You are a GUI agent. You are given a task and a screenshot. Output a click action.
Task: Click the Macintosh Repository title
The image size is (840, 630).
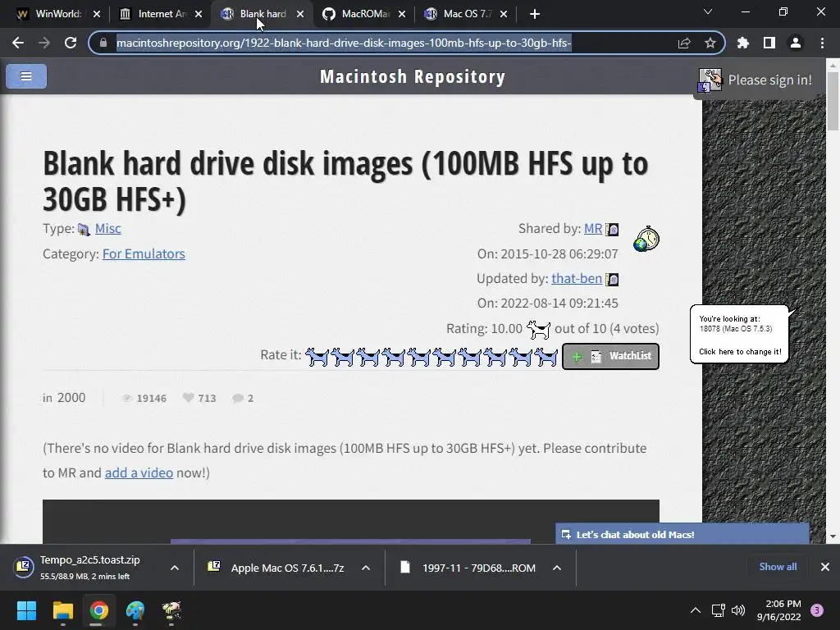pyautogui.click(x=413, y=77)
